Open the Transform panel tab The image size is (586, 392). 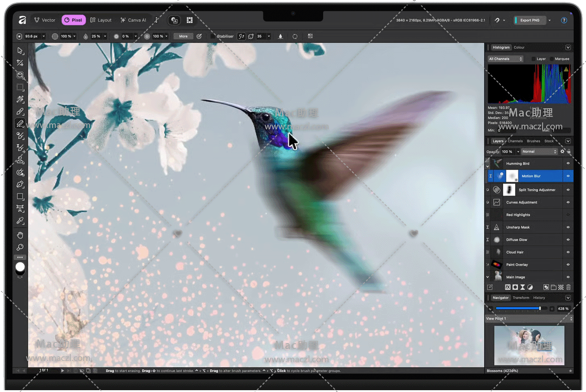pos(521,298)
